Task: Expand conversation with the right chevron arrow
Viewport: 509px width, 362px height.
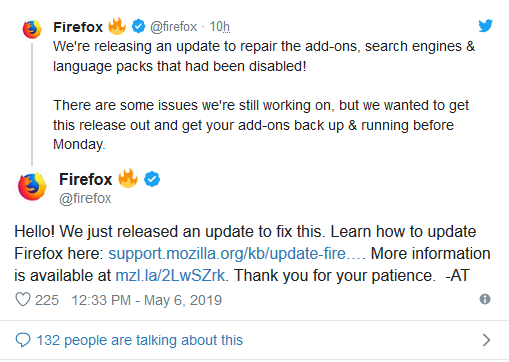Action: (486, 340)
